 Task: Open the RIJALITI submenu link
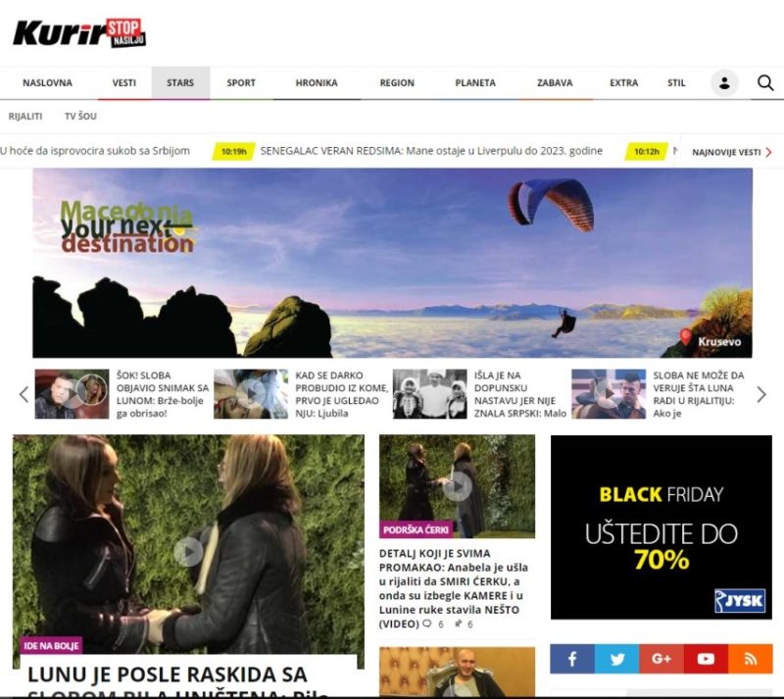(x=25, y=116)
